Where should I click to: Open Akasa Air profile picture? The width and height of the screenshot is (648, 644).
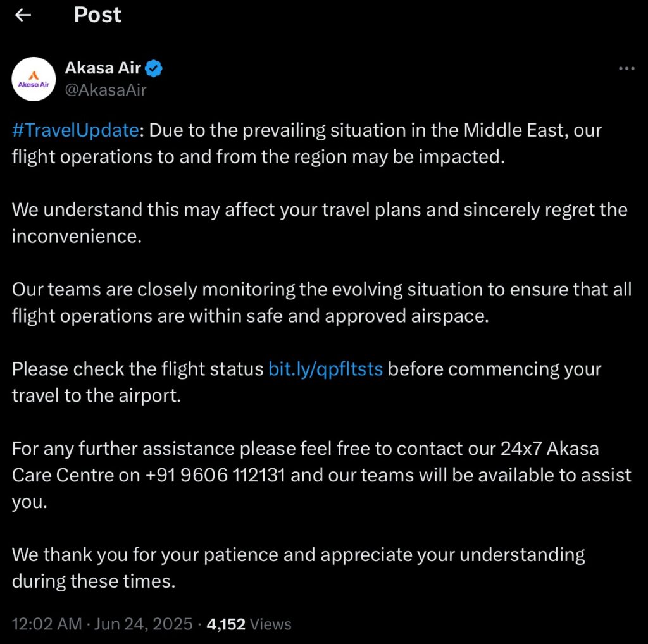tap(34, 79)
